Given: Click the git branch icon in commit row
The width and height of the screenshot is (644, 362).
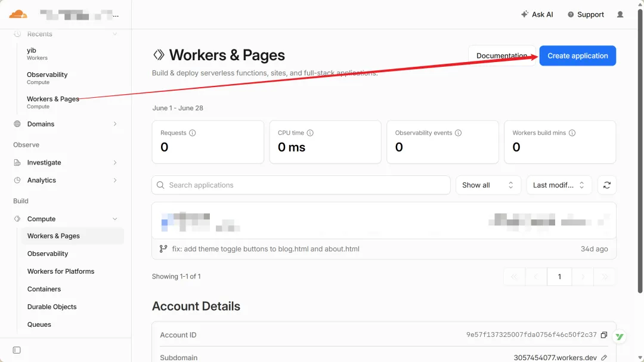Looking at the screenshot, I should [163, 249].
